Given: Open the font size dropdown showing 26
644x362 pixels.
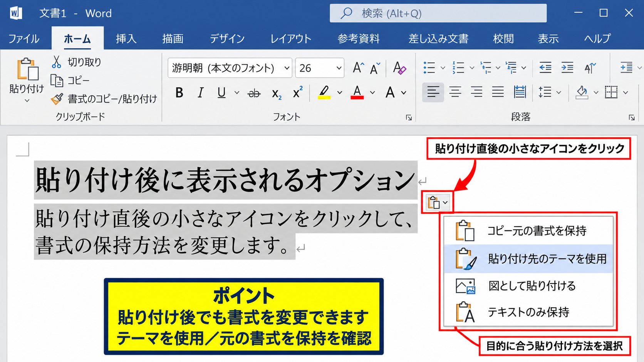Looking at the screenshot, I should tap(339, 68).
